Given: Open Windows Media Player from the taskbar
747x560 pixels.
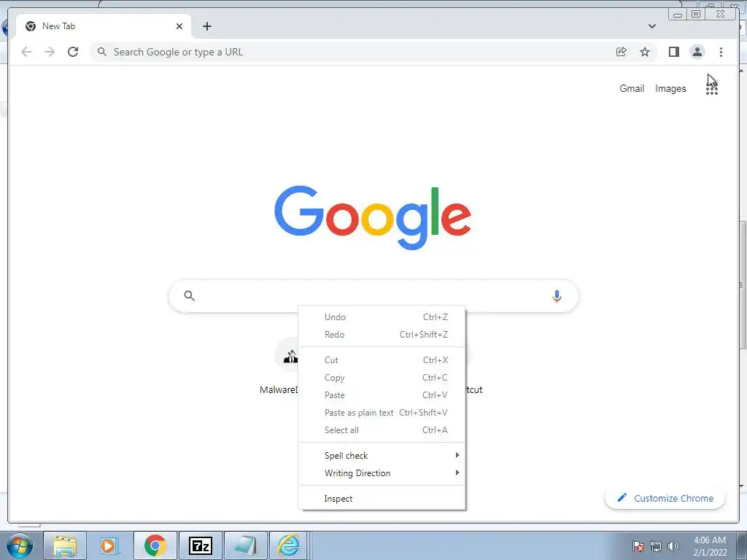Looking at the screenshot, I should coord(109,545).
